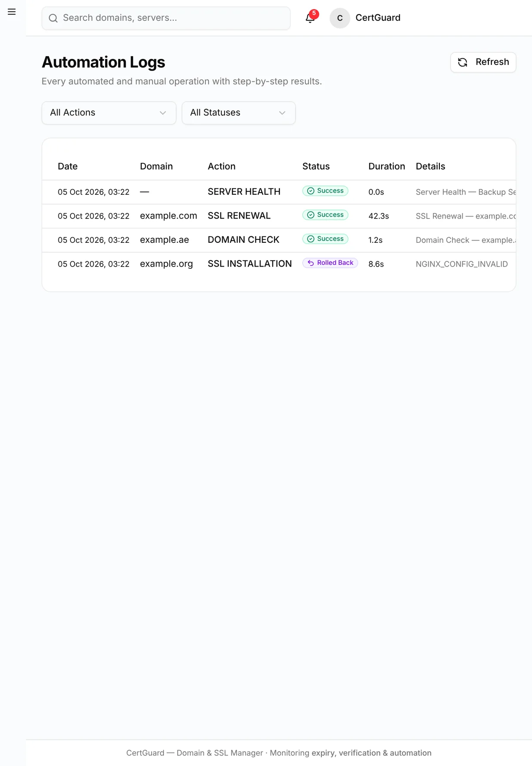Open the hamburger sidebar menu
This screenshot has height=766, width=532.
12,12
